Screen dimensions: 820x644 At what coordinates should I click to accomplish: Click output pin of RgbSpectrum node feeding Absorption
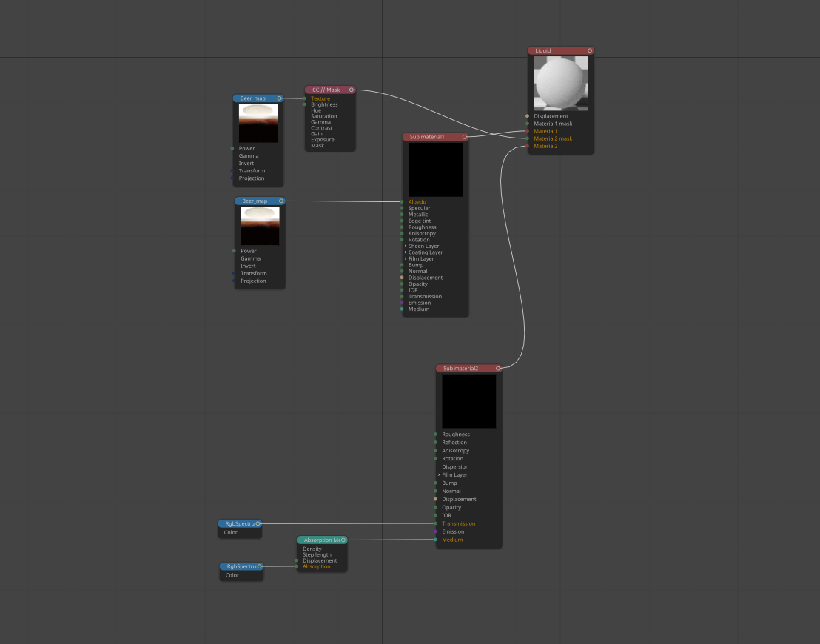(x=259, y=566)
